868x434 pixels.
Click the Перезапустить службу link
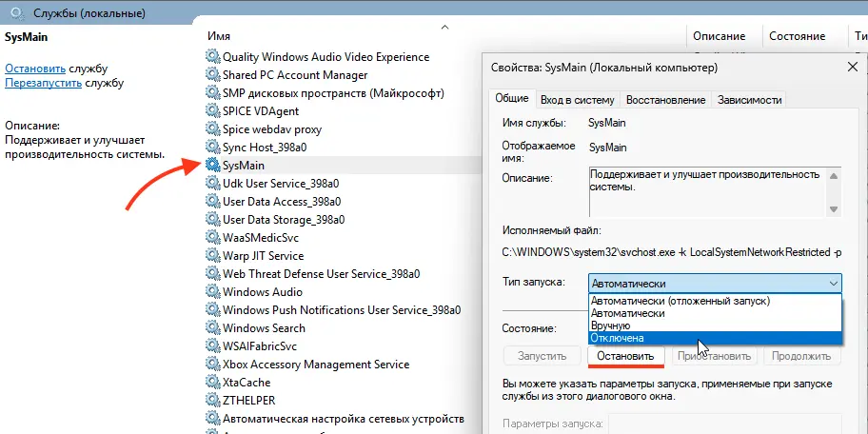coord(44,83)
